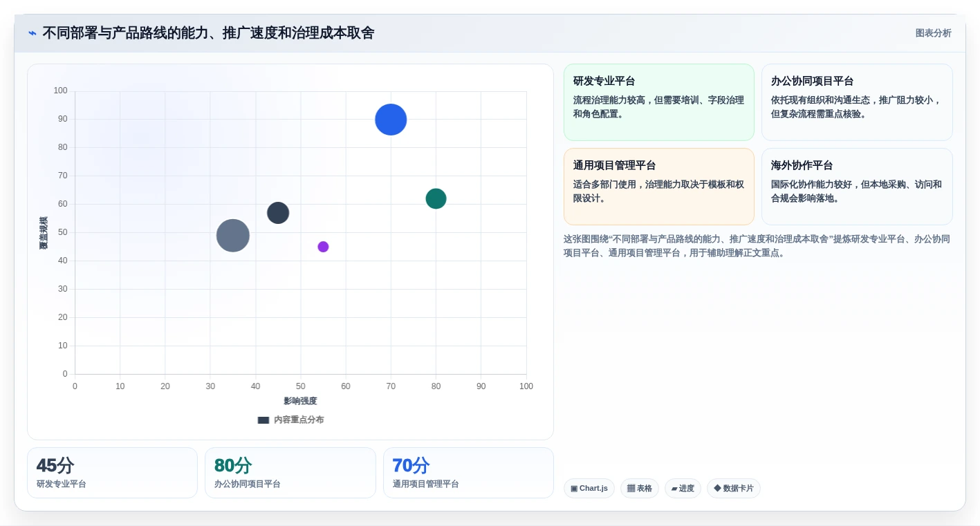Viewport: 980px width, 526px height.
Task: Click the 45分 score card
Action: point(112,473)
